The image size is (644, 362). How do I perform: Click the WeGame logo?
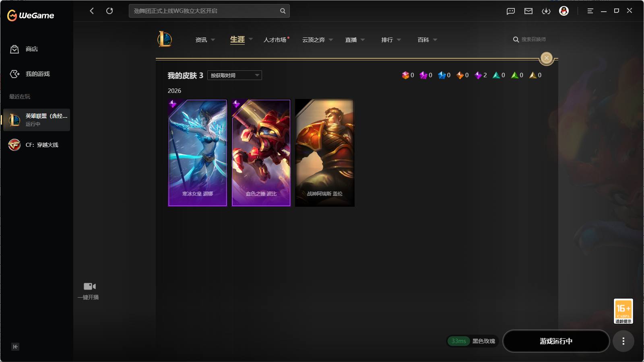[31, 15]
